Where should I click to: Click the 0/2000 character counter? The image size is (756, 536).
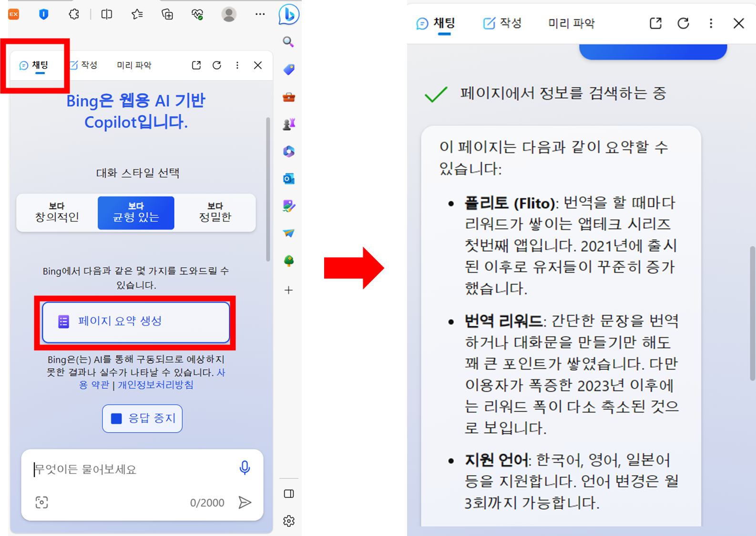[207, 503]
